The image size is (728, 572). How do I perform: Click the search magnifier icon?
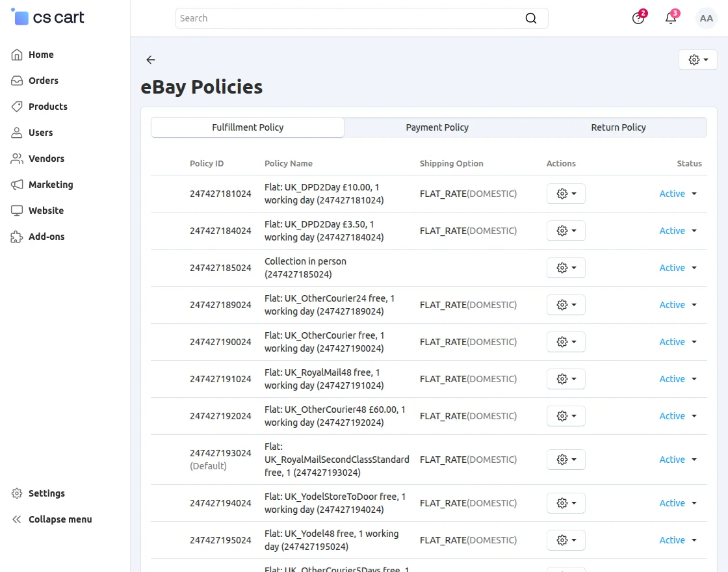[530, 18]
